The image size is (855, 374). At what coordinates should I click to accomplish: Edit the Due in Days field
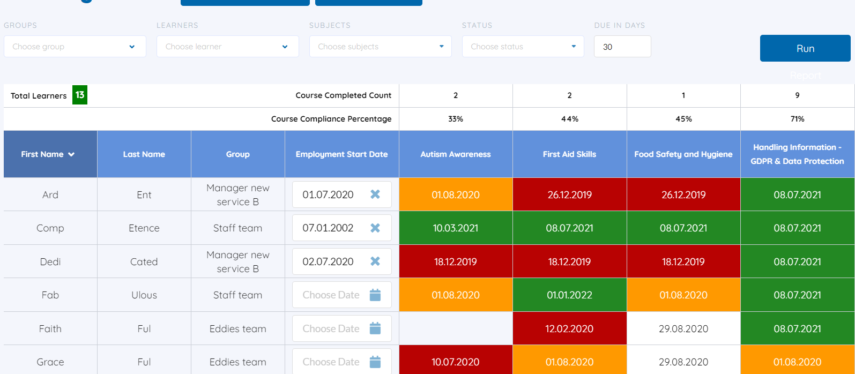(x=623, y=47)
